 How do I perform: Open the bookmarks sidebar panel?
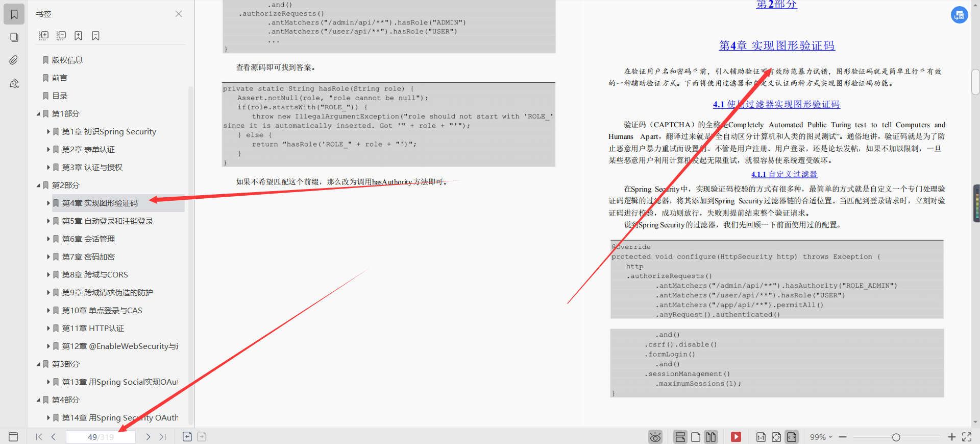pyautogui.click(x=14, y=14)
